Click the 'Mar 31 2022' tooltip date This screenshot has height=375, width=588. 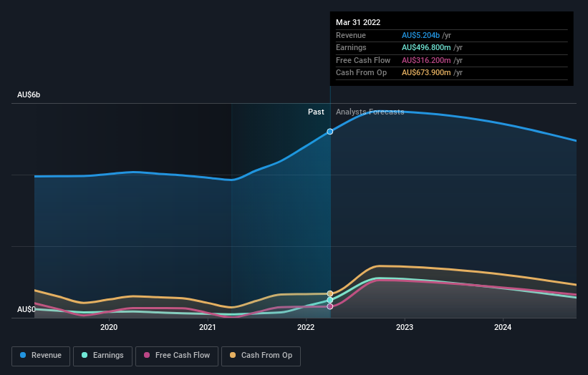(358, 22)
